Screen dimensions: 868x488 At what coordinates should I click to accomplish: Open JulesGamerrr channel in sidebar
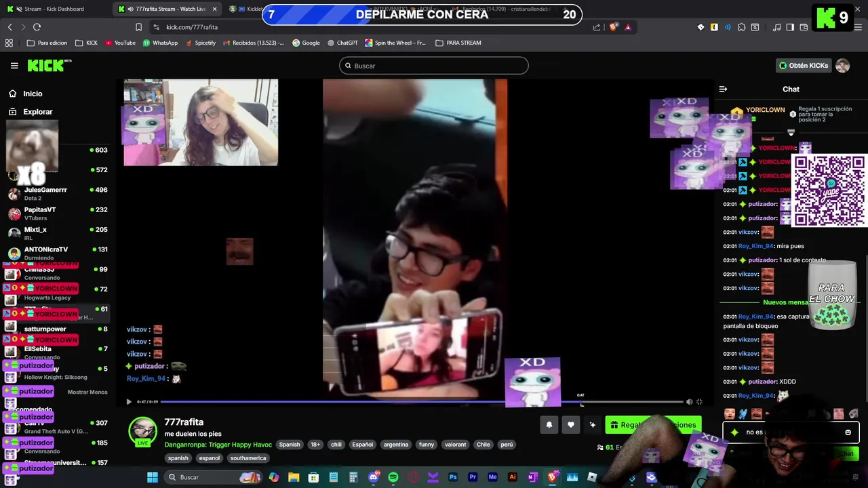pos(58,193)
